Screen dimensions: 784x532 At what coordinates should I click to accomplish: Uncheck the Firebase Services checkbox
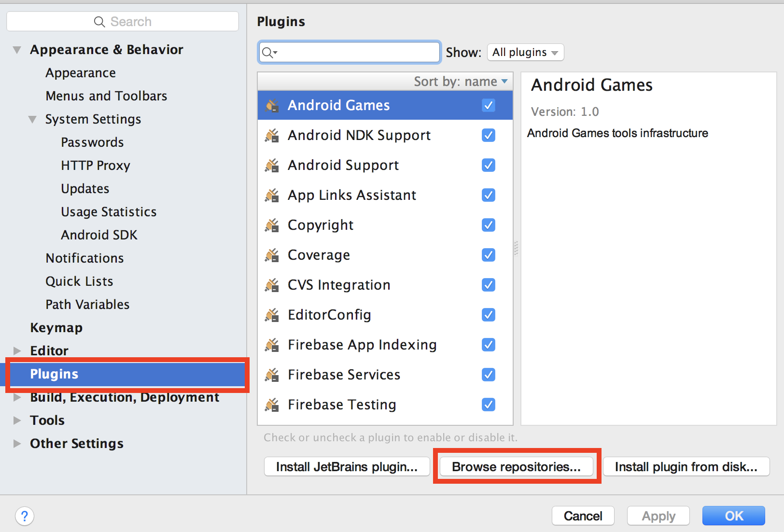coord(489,375)
